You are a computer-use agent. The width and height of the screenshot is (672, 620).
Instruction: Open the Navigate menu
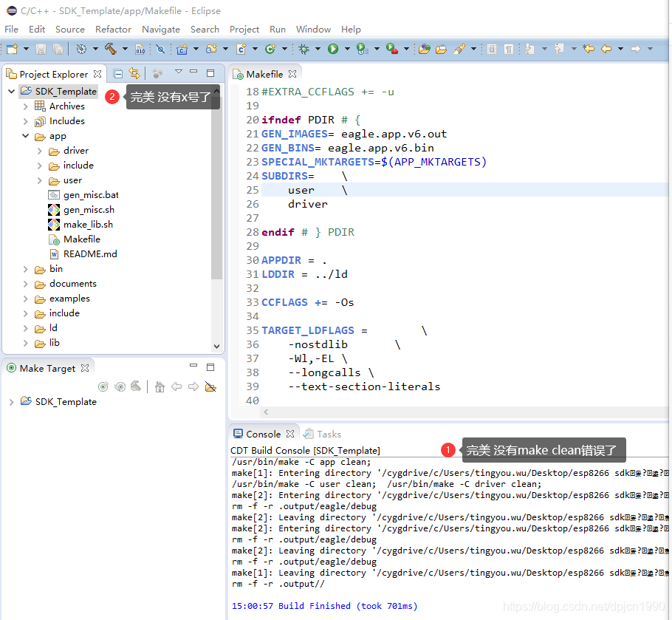[x=161, y=29]
